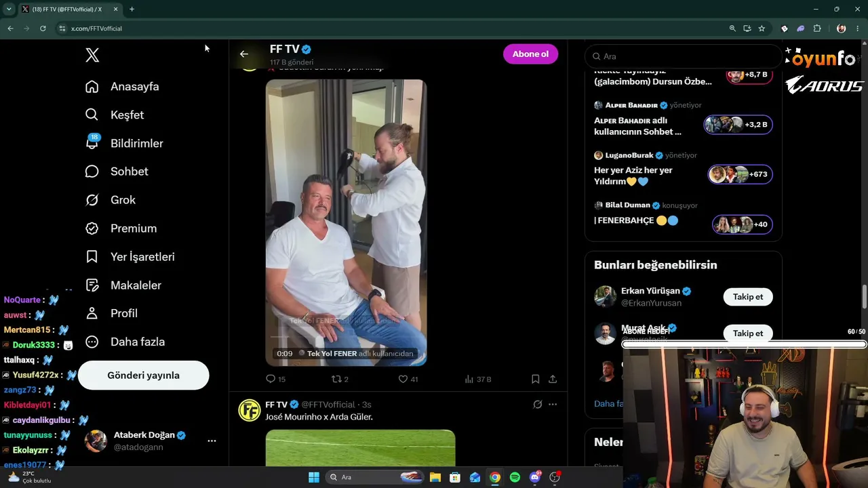Open Makaleler articles
The image size is (868, 488).
point(123,285)
